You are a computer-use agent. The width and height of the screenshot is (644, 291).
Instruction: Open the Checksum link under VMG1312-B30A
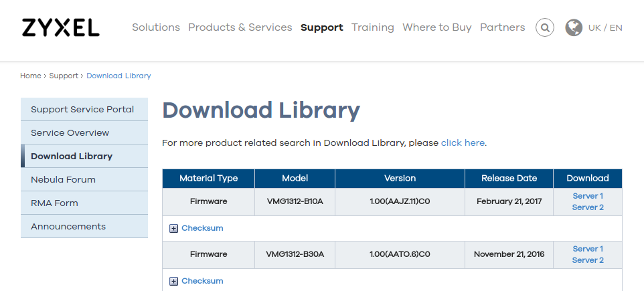tap(202, 282)
